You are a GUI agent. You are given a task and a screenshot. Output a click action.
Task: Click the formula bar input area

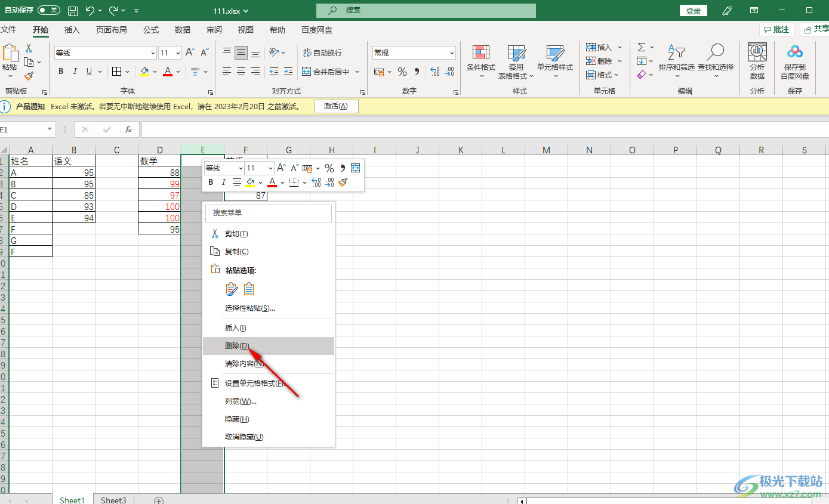pyautogui.click(x=485, y=129)
